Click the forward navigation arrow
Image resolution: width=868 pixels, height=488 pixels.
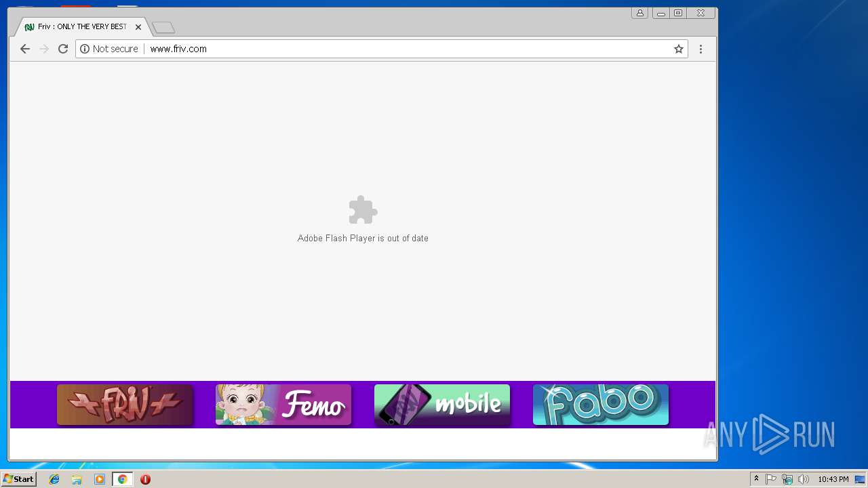(44, 49)
